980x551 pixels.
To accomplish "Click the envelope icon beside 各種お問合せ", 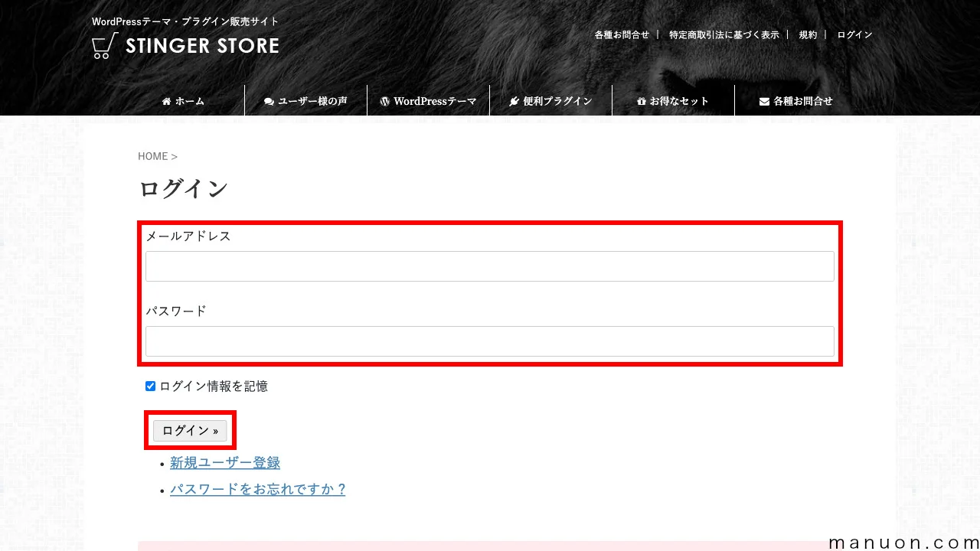I will click(764, 101).
